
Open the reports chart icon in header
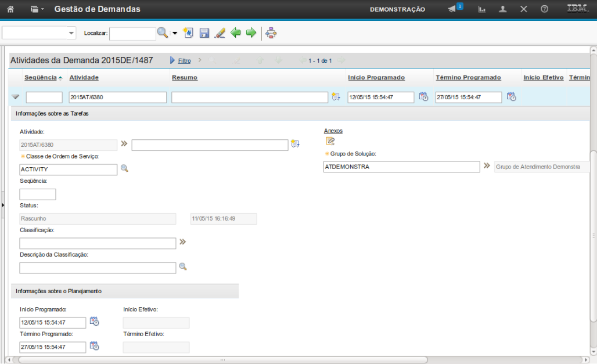[x=481, y=9]
